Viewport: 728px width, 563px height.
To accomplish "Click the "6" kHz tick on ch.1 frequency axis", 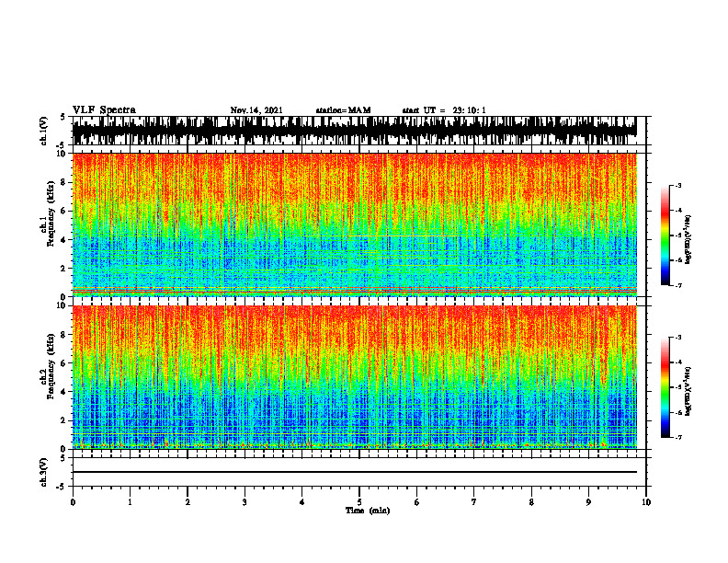I will point(63,212).
